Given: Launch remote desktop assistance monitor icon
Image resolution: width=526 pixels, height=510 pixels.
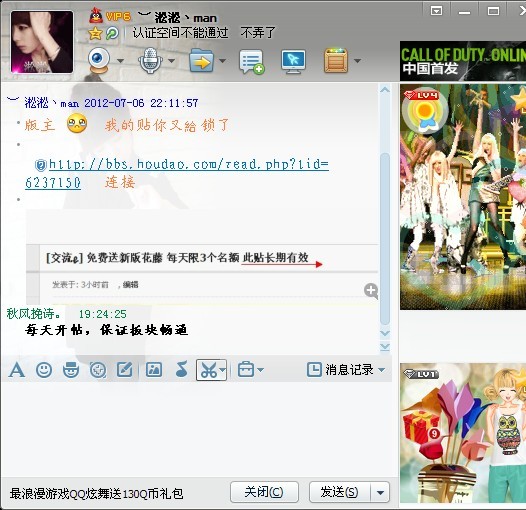Looking at the screenshot, I should click(294, 62).
